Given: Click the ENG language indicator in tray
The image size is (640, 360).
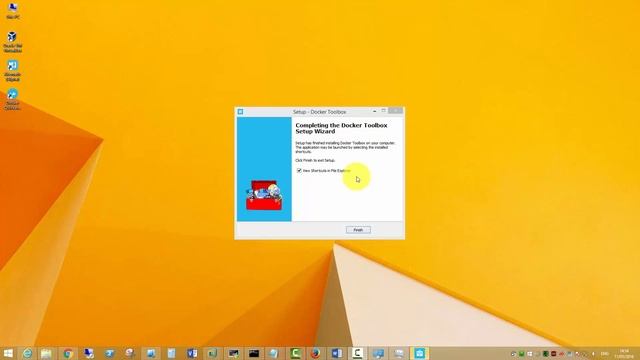Looking at the screenshot, I should click(x=605, y=353).
